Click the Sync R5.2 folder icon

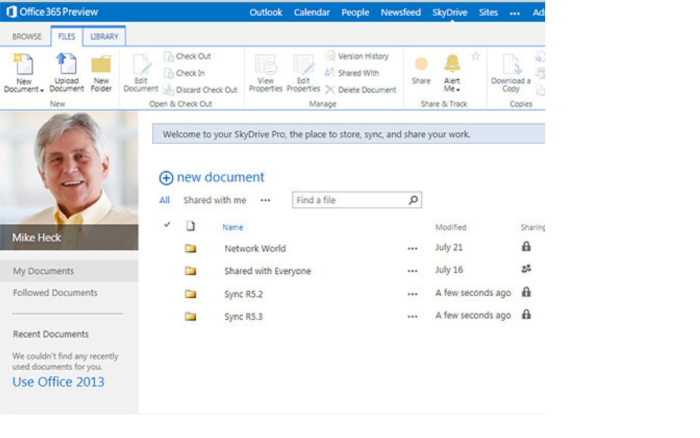191,294
